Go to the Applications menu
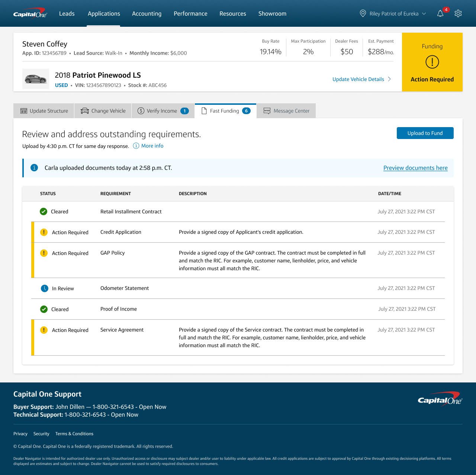 tap(104, 13)
